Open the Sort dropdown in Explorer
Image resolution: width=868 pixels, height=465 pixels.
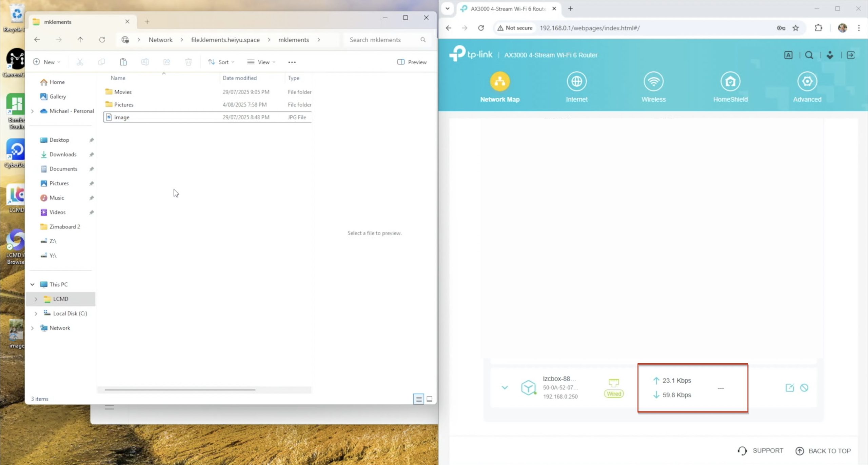click(x=221, y=62)
